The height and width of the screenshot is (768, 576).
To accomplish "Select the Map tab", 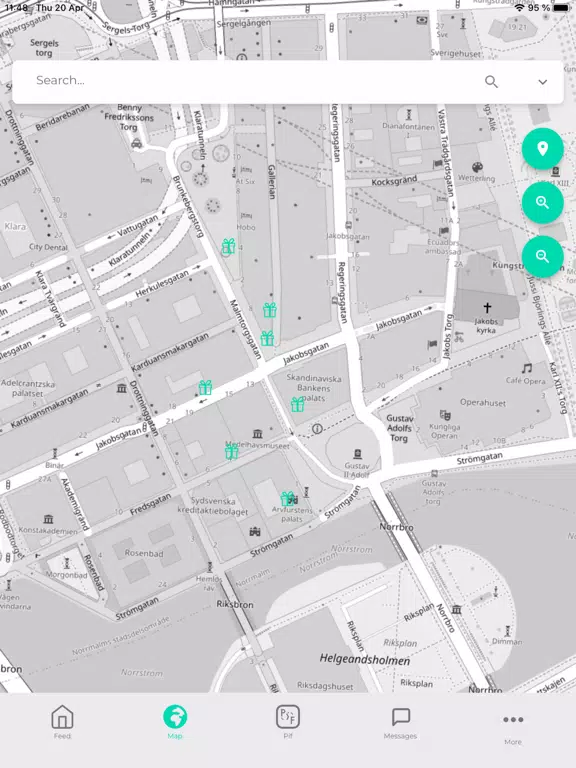I will 175,722.
